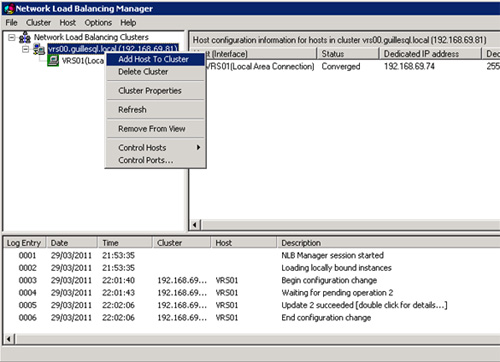Click the host list horizontal scrollbar track
The height and width of the screenshot is (362, 500).
(351, 225)
